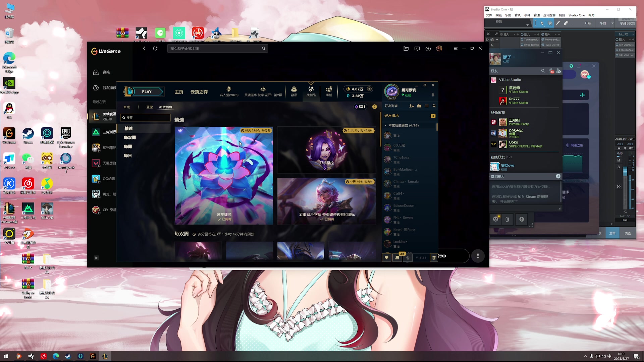Refresh the WeGame page

[x=155, y=49]
